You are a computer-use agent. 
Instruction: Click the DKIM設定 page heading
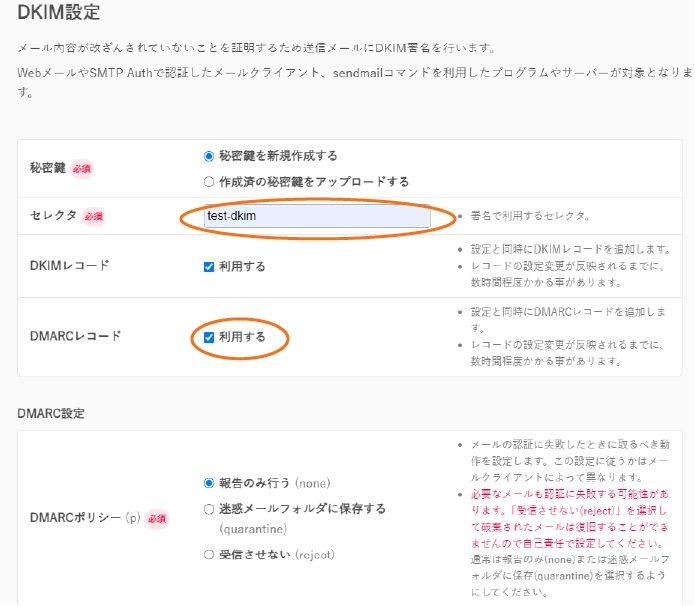(58, 14)
